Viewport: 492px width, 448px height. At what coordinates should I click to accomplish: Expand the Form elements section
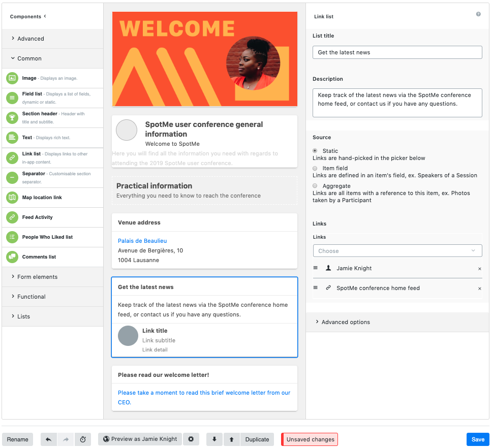(x=52, y=277)
